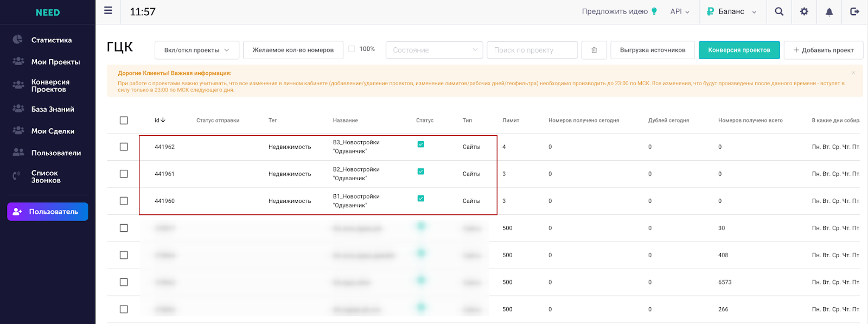Viewport: 868px width, 324px height.
Task: Click the users icon beside Пользователи
Action: (x=18, y=152)
